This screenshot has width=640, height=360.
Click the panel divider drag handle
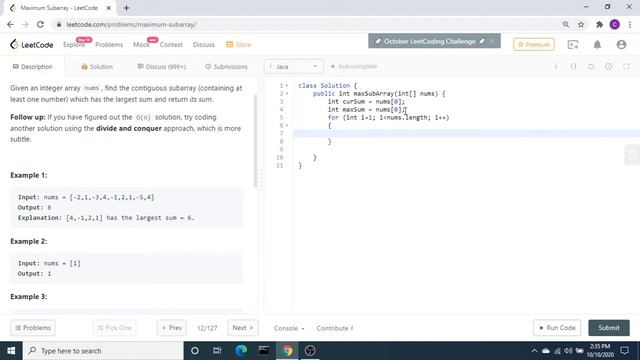(x=261, y=180)
